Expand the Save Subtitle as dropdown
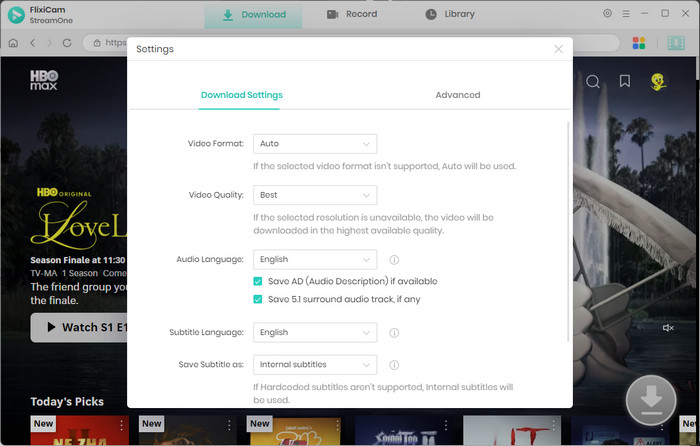The width and height of the screenshot is (700, 446). (x=315, y=365)
